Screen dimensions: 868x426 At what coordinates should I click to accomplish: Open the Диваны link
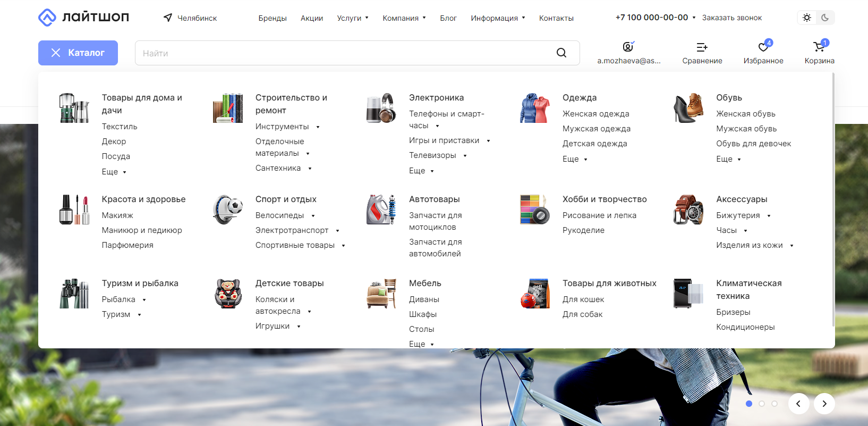424,299
